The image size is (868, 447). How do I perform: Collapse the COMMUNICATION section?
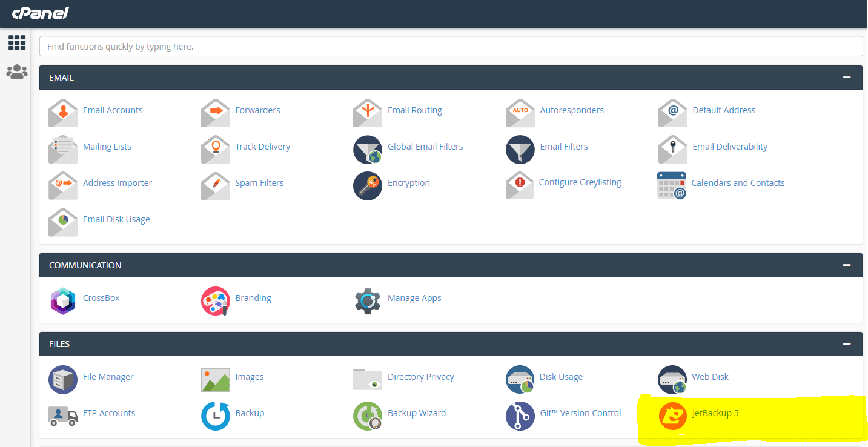(847, 265)
